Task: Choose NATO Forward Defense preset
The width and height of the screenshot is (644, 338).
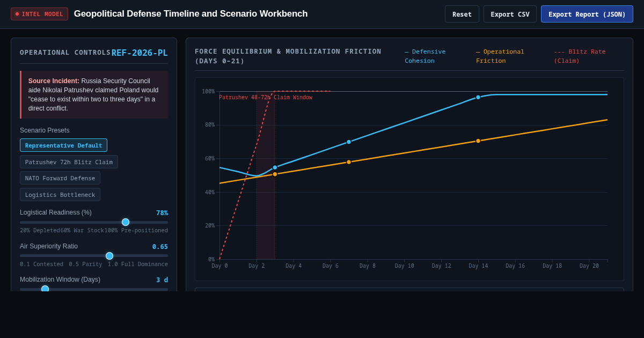Action: coord(60,178)
